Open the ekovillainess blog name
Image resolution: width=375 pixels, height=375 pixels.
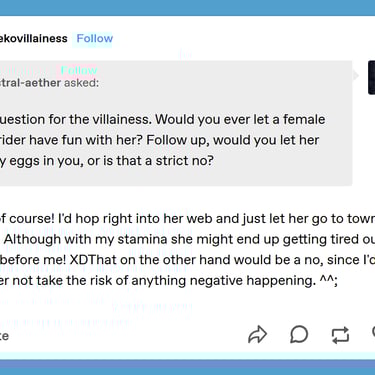tap(33, 38)
